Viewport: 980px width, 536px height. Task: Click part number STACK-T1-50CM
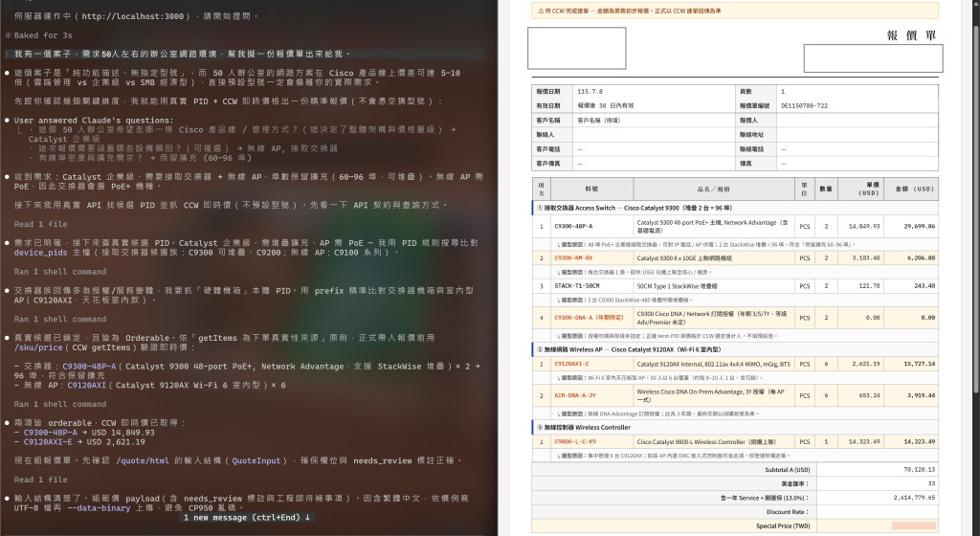click(x=578, y=286)
